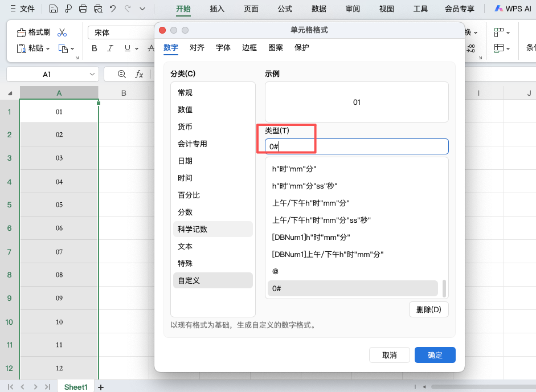This screenshot has width=536, height=392.
Task: Toggle bold formatting
Action: click(94, 48)
